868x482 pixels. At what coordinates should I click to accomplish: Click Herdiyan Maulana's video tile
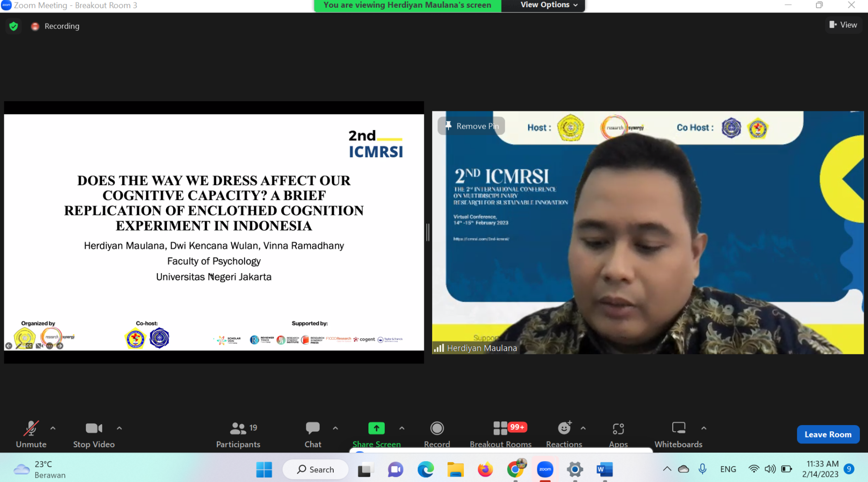click(x=648, y=233)
